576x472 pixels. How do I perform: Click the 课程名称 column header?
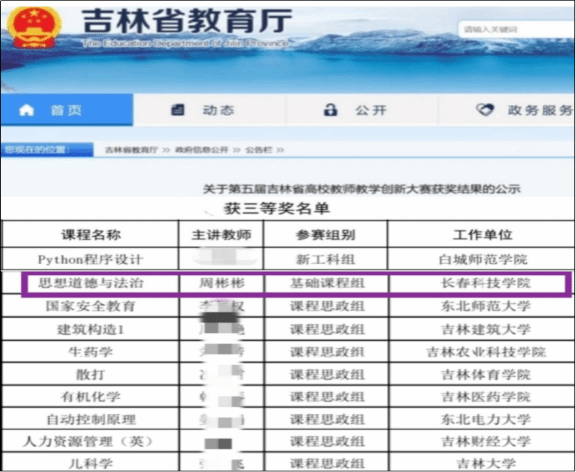point(91,234)
